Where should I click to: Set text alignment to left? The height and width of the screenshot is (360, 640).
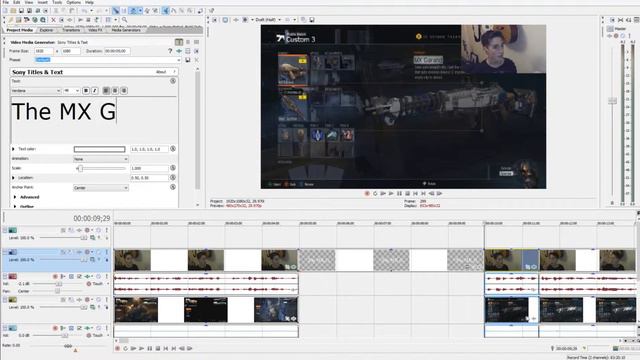pos(106,91)
